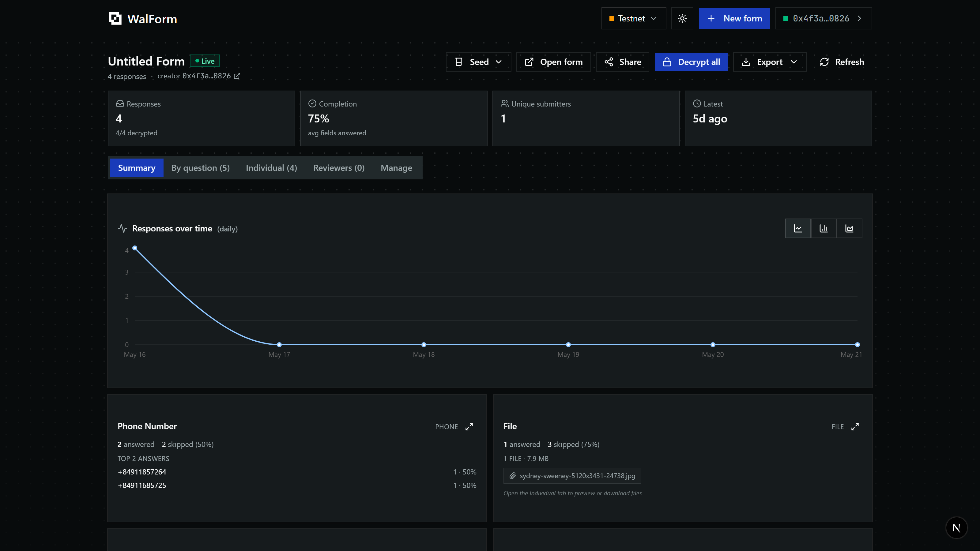The width and height of the screenshot is (980, 551).
Task: Click the sydney-sweeney-5120x3431-24738.jpg file chip
Action: [x=572, y=476]
